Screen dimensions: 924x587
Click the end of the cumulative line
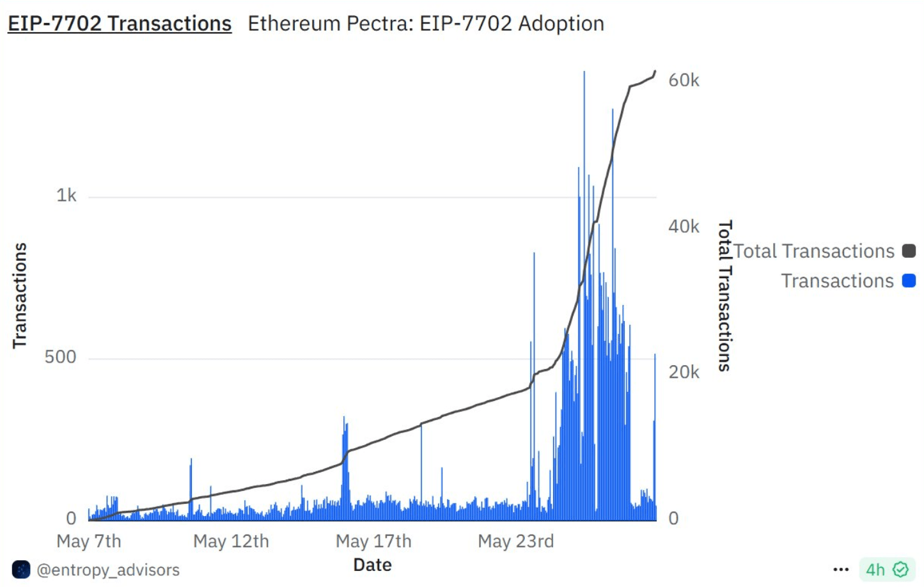(655, 72)
